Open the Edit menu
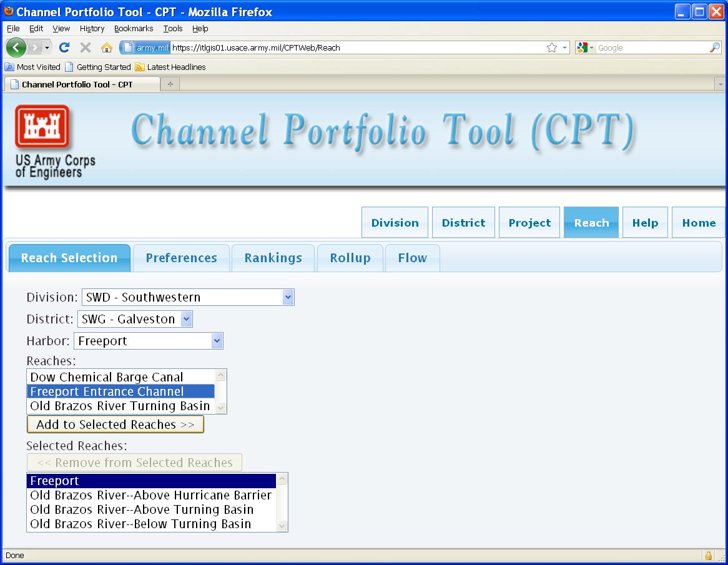 point(36,28)
